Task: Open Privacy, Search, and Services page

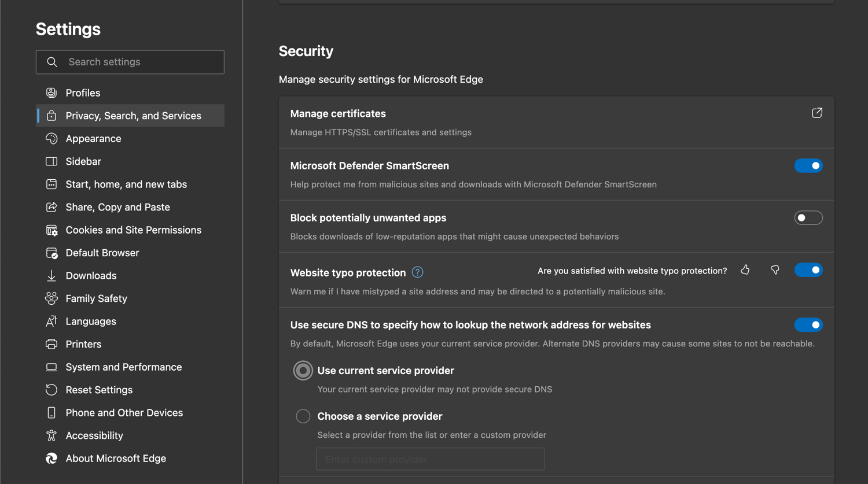Action: pyautogui.click(x=130, y=116)
